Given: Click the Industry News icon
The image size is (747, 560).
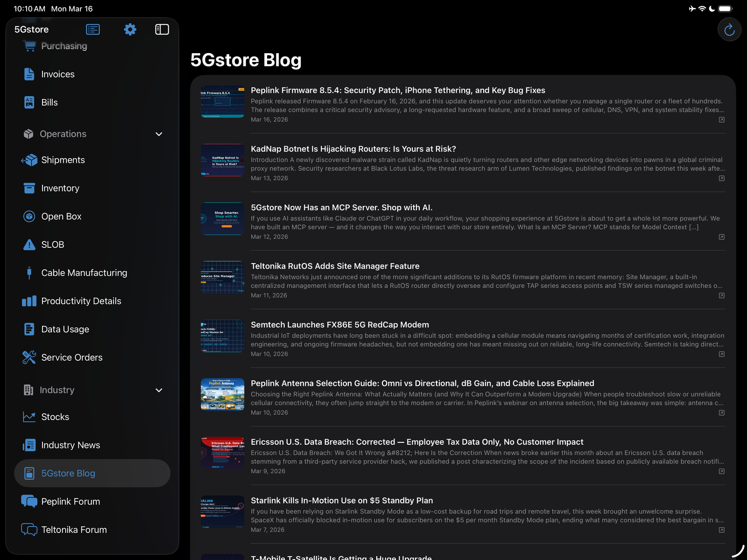Looking at the screenshot, I should click(29, 445).
